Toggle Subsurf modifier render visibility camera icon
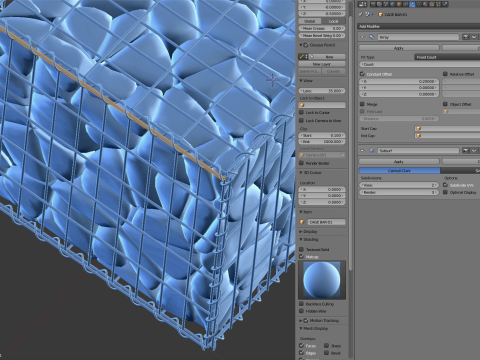480x360 pixels. point(466,151)
